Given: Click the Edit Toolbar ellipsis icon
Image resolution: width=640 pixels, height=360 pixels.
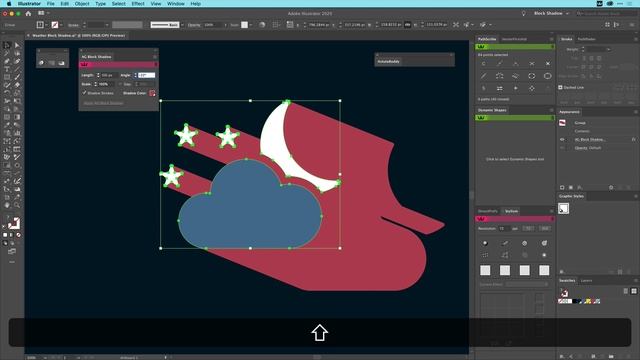Looking at the screenshot, I should (12, 262).
